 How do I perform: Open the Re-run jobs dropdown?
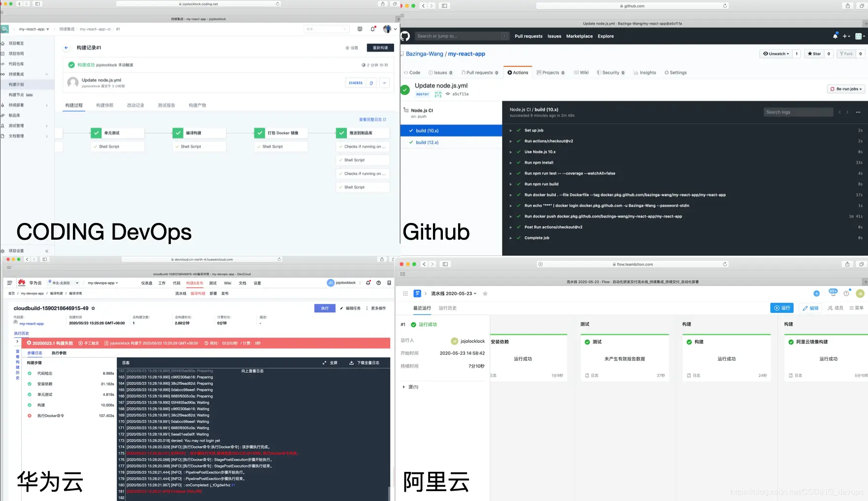(846, 89)
